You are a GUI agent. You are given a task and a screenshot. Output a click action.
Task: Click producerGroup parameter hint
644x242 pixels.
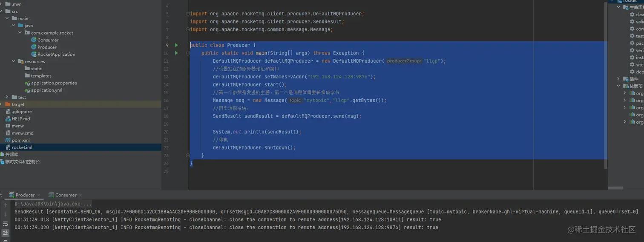pyautogui.click(x=404, y=61)
